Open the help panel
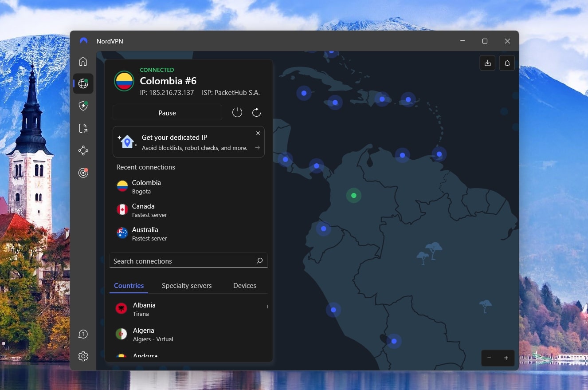Image resolution: width=588 pixels, height=390 pixels. pyautogui.click(x=83, y=334)
